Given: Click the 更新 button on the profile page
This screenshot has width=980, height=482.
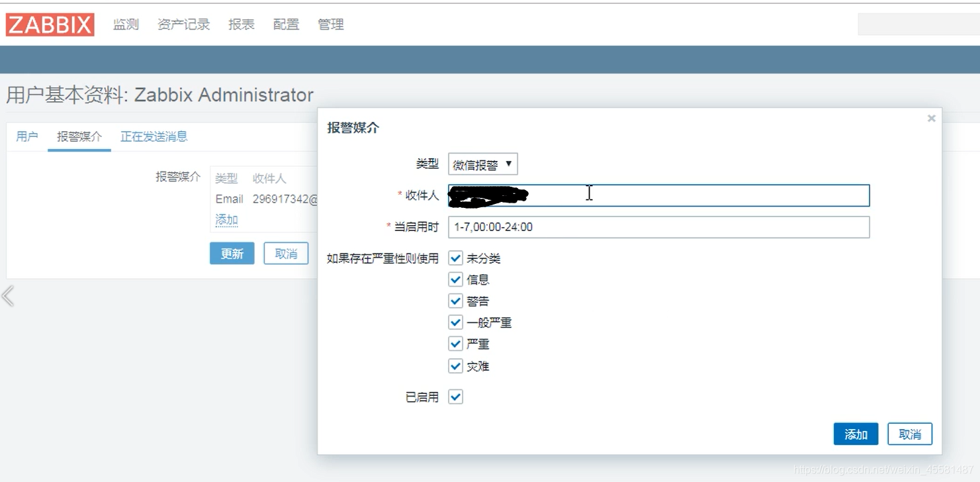Looking at the screenshot, I should (232, 254).
